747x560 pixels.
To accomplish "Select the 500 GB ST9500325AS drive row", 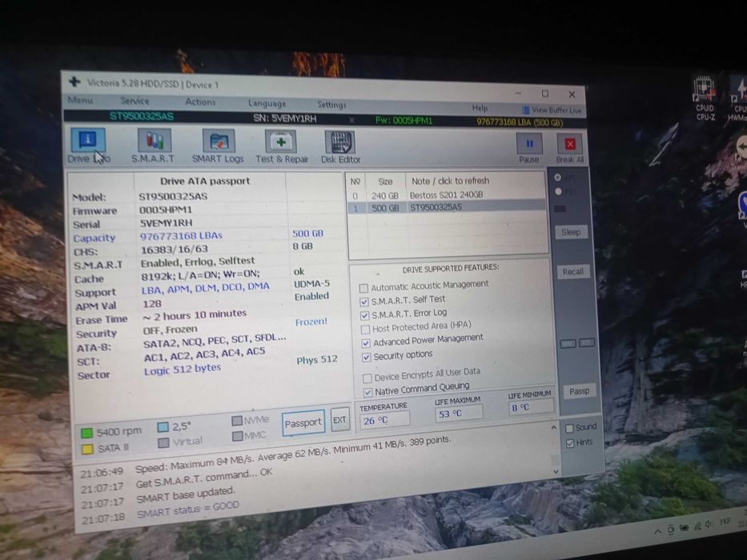I will (x=447, y=207).
